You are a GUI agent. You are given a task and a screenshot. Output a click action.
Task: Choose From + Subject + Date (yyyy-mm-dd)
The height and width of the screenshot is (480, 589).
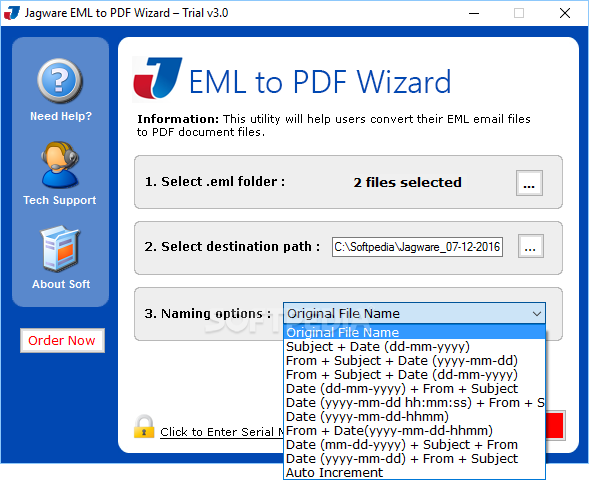[x=414, y=361]
